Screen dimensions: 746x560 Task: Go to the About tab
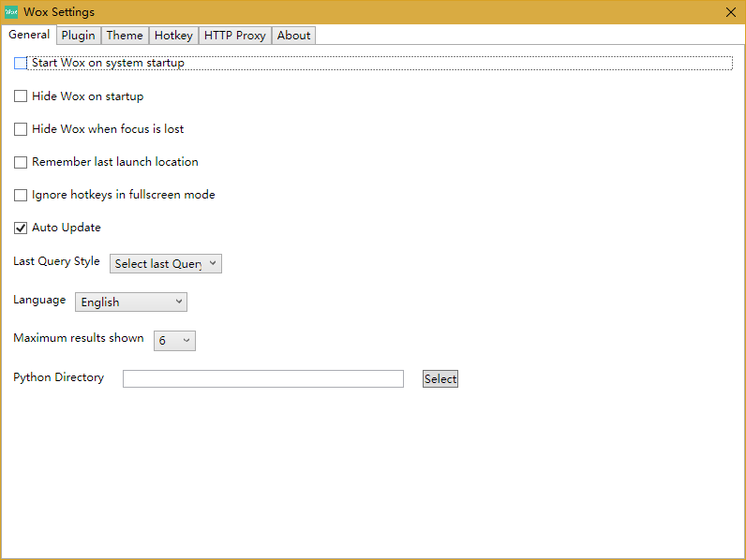[x=293, y=36]
